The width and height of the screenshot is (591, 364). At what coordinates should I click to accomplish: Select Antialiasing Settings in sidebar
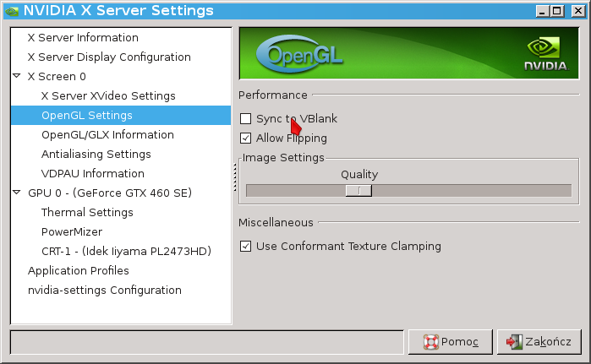pyautogui.click(x=96, y=154)
